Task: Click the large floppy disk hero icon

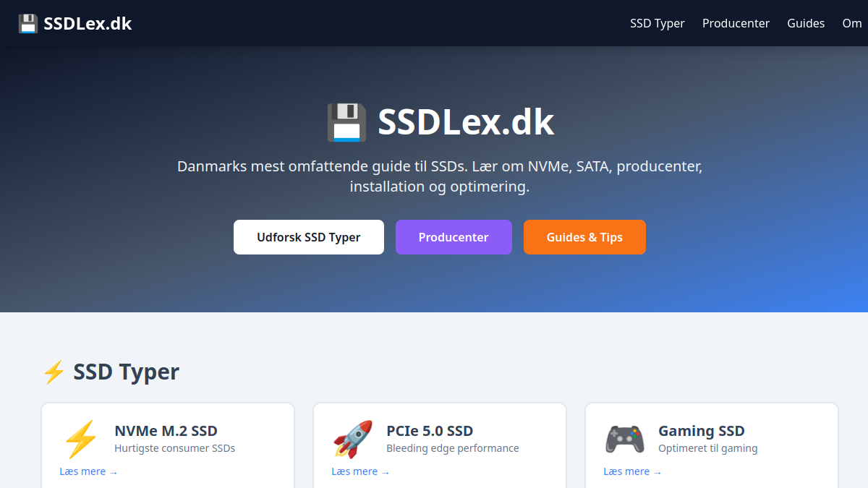Action: (x=345, y=121)
